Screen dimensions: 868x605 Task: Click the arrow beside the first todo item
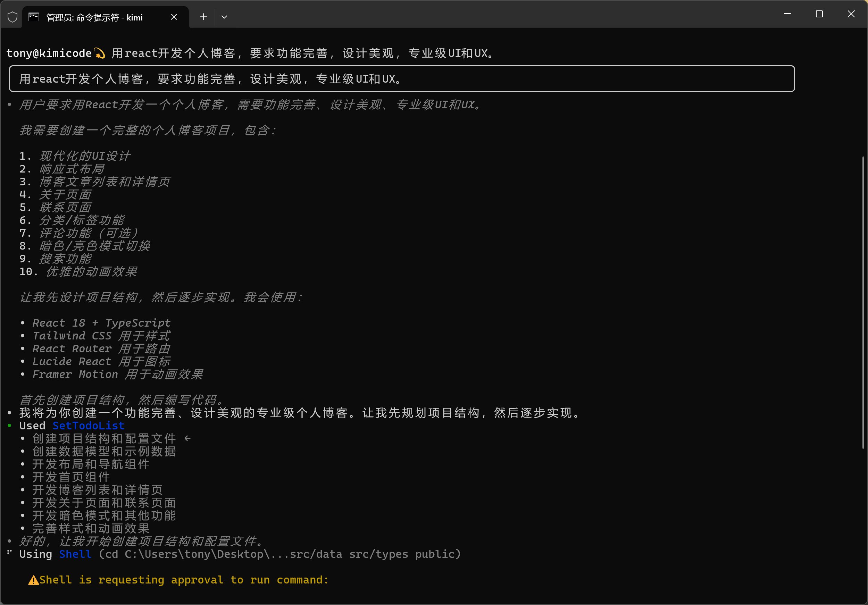(187, 438)
